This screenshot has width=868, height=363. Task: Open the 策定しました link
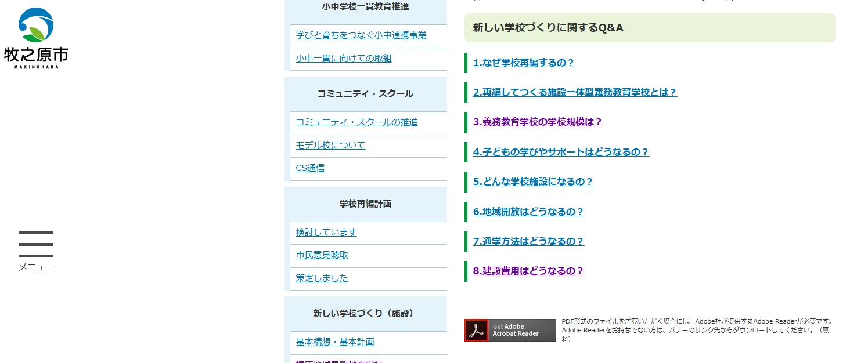pos(322,278)
